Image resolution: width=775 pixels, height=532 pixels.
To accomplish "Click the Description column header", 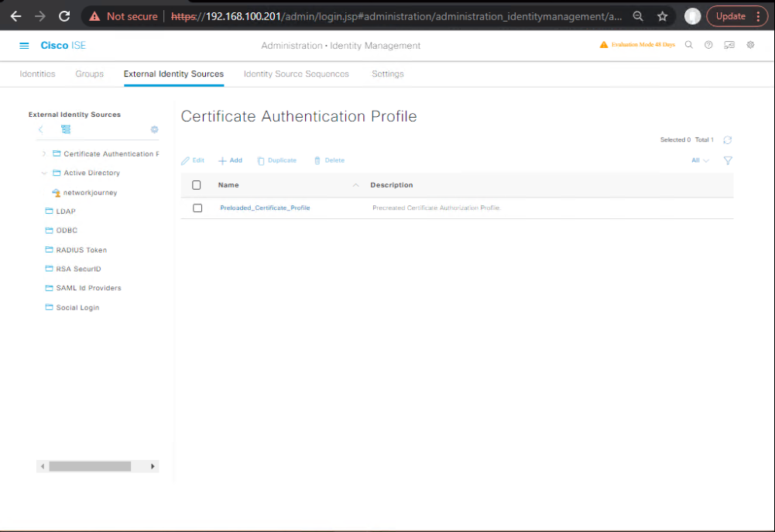I will (x=392, y=185).
